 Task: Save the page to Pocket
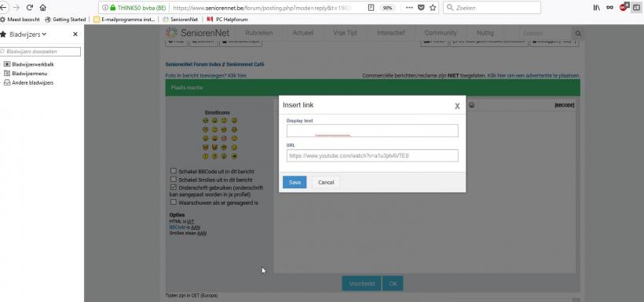click(x=421, y=7)
